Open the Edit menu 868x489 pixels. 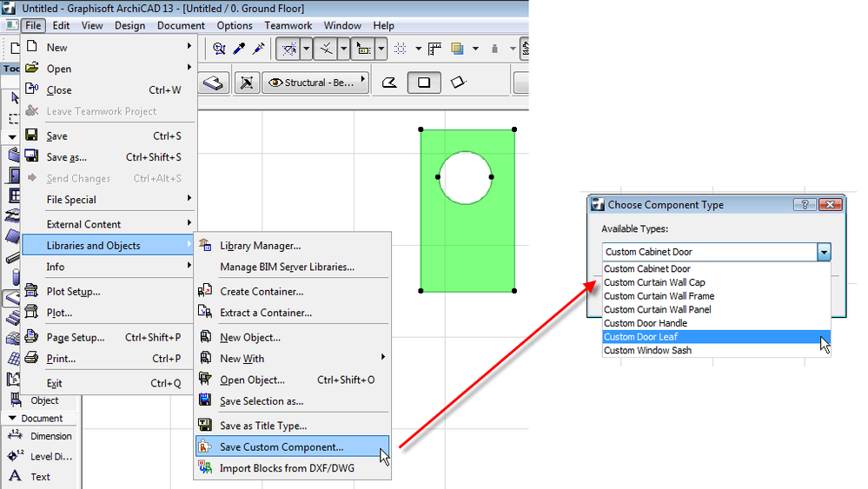[x=61, y=25]
